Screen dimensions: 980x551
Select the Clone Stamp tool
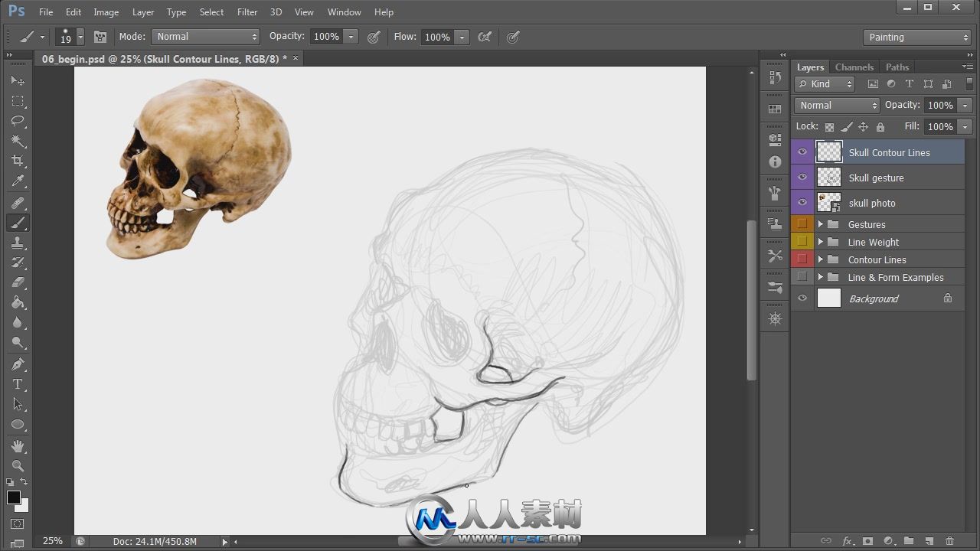(18, 243)
